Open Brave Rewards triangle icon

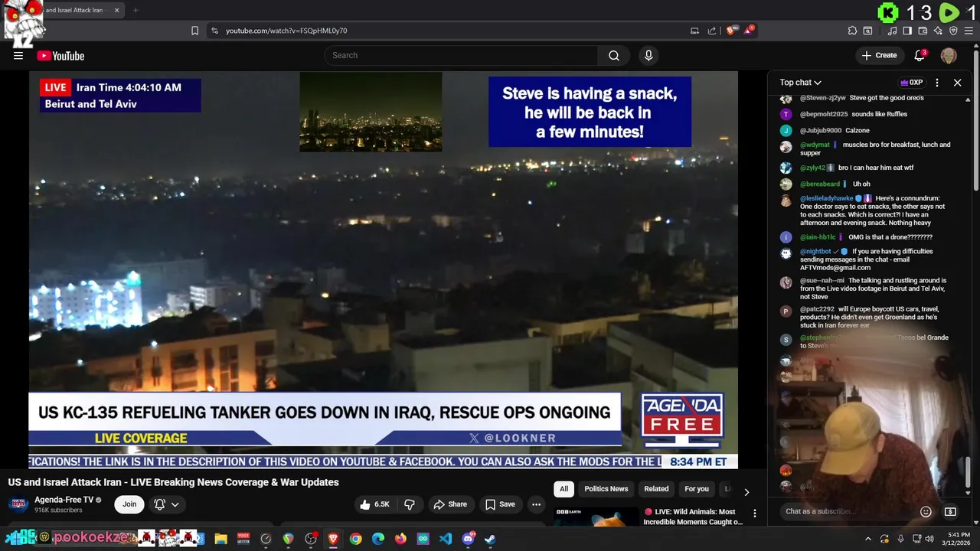pyautogui.click(x=749, y=31)
